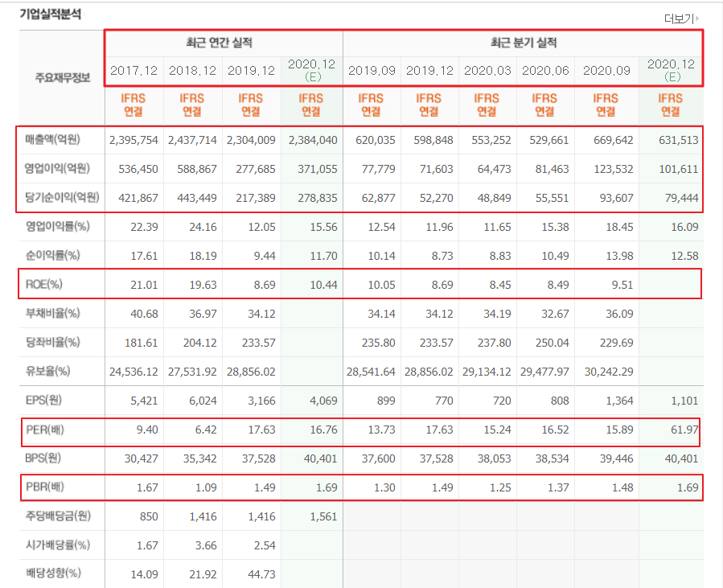The image size is (723, 588).
Task: Click the revenue value 2,437,714
Action: [192, 140]
